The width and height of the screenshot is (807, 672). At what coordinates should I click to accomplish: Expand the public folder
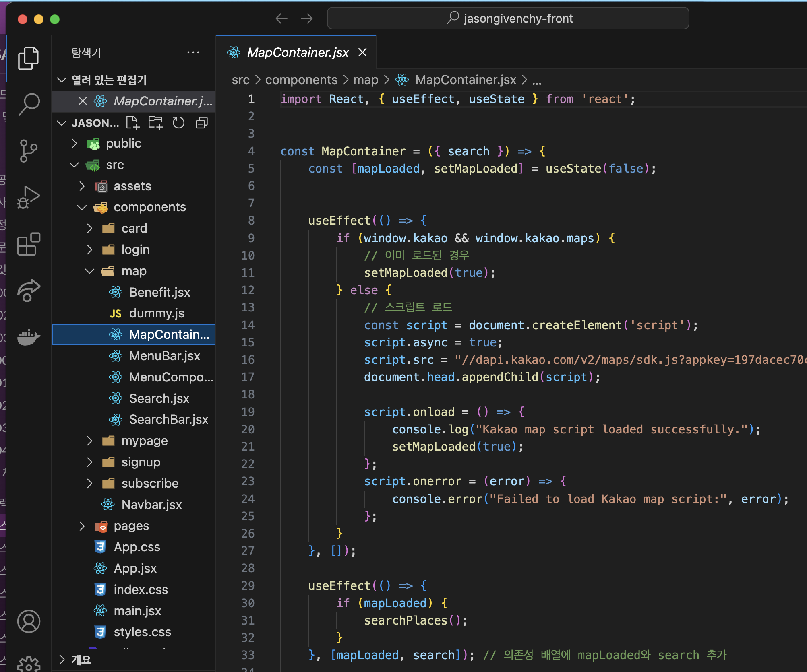click(123, 144)
